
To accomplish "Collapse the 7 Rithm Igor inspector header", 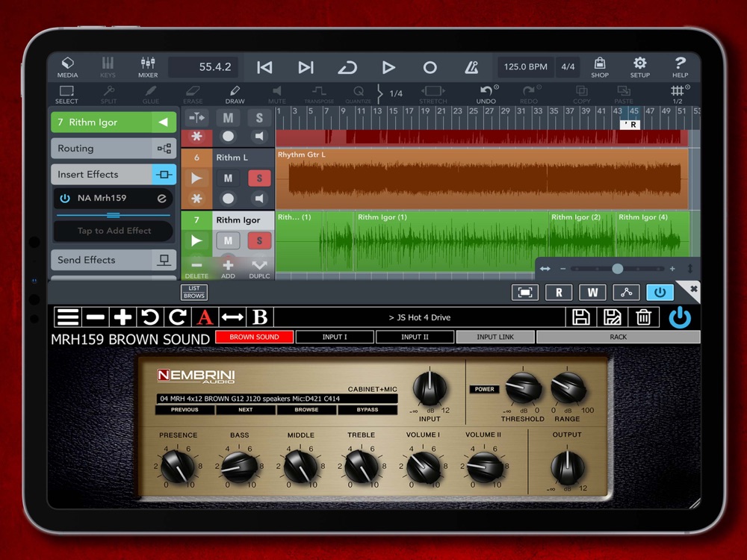I will pyautogui.click(x=114, y=122).
